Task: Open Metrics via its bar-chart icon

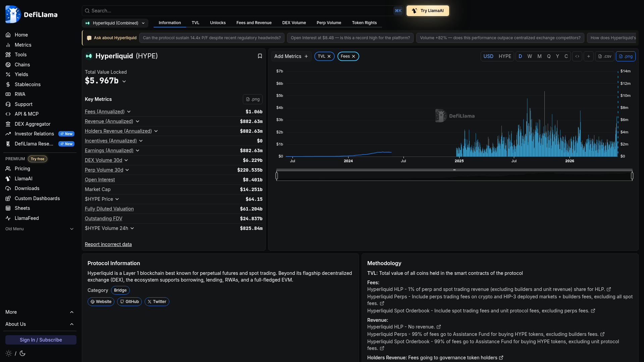Action: tap(8, 45)
